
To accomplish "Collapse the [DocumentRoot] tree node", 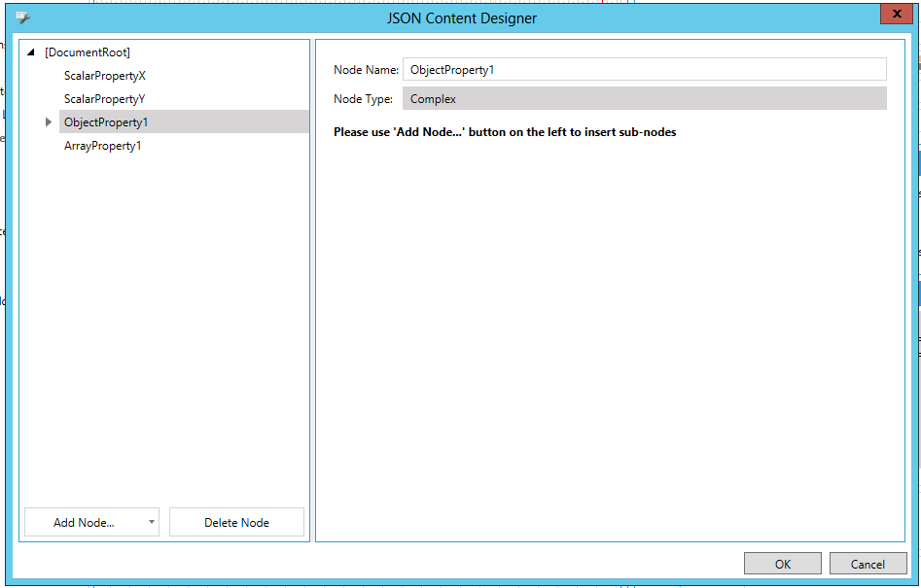I will [x=32, y=52].
